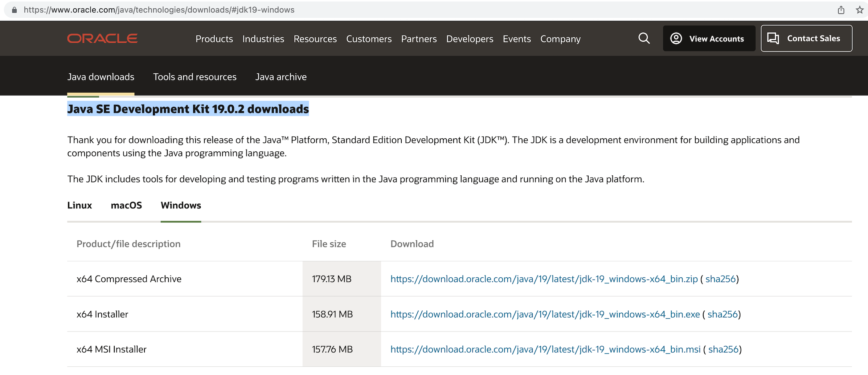
Task: Select the Java archive tab
Action: 281,77
